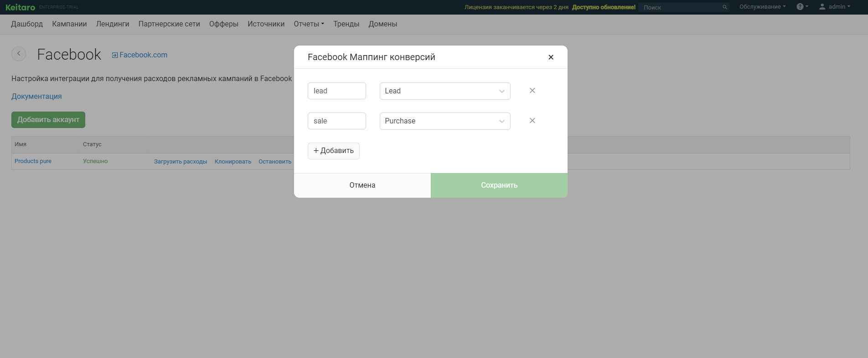Click the lead input field
The height and width of the screenshot is (358, 868).
(x=337, y=91)
